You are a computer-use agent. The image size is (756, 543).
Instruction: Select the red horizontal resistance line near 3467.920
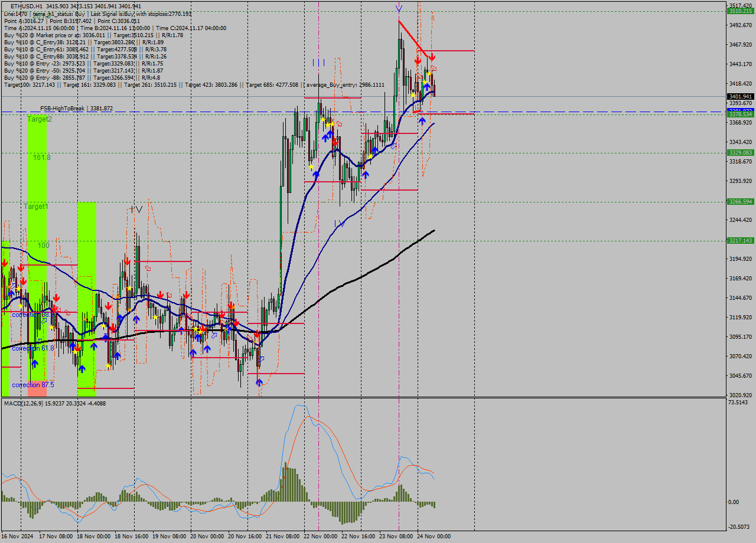pyautogui.click(x=449, y=51)
